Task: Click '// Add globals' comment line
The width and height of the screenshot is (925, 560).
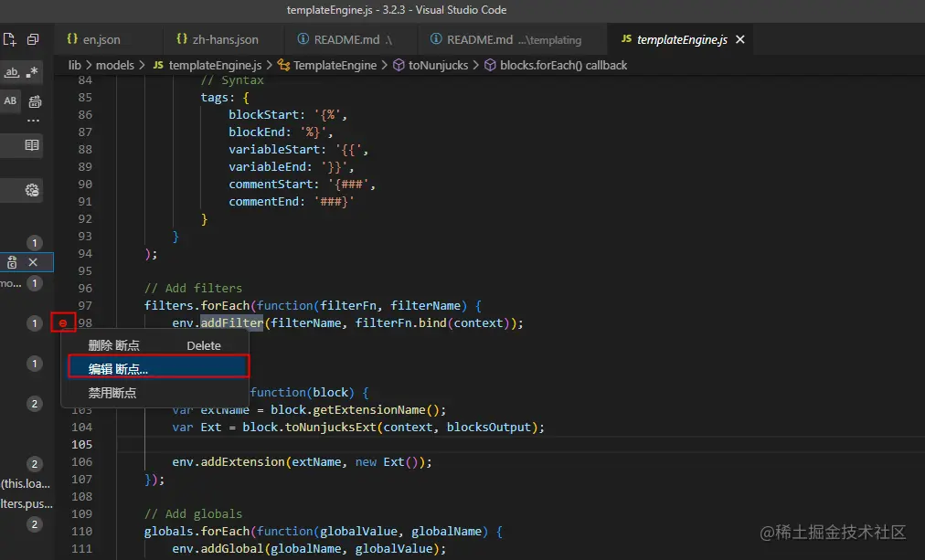Action: click(x=193, y=514)
